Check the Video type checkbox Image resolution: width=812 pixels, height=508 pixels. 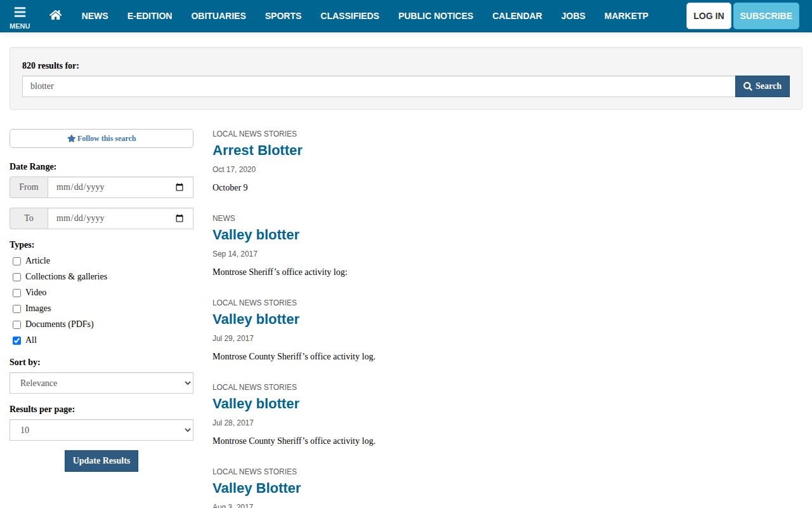[17, 293]
